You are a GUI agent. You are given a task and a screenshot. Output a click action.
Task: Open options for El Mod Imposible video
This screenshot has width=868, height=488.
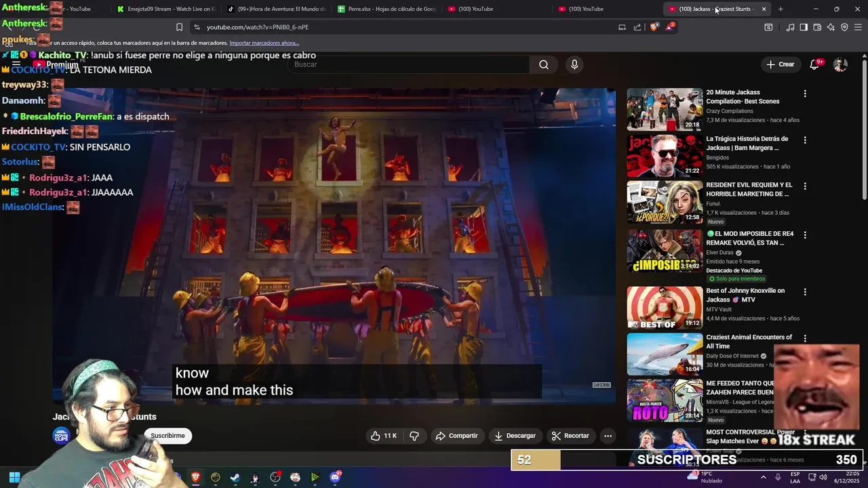point(805,235)
